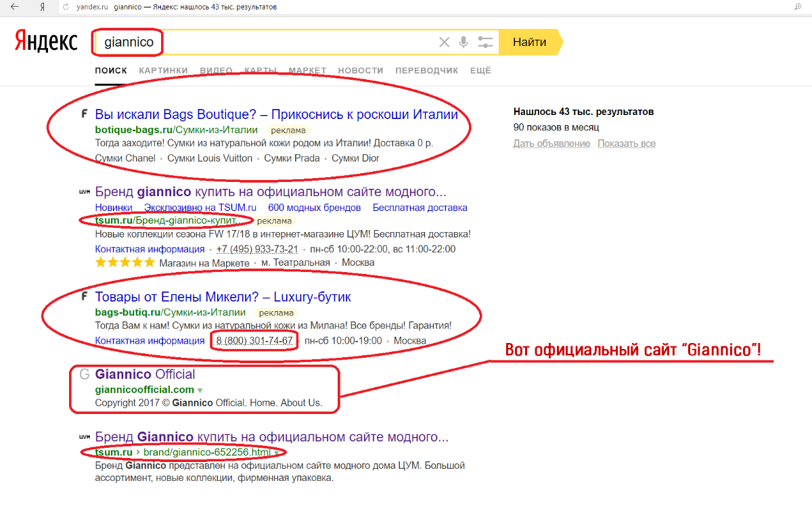The height and width of the screenshot is (506, 812).
Task: Open the Giannico Official result title
Action: coord(145,374)
